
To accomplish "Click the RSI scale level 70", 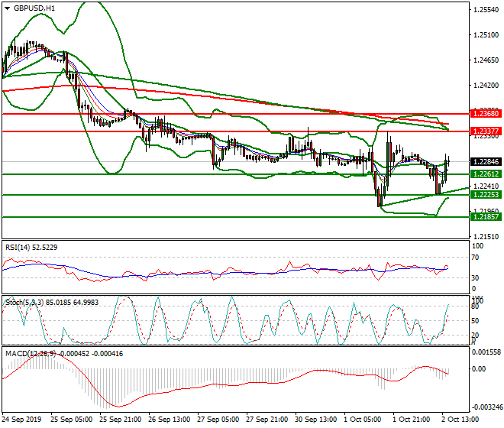I will (x=475, y=257).
